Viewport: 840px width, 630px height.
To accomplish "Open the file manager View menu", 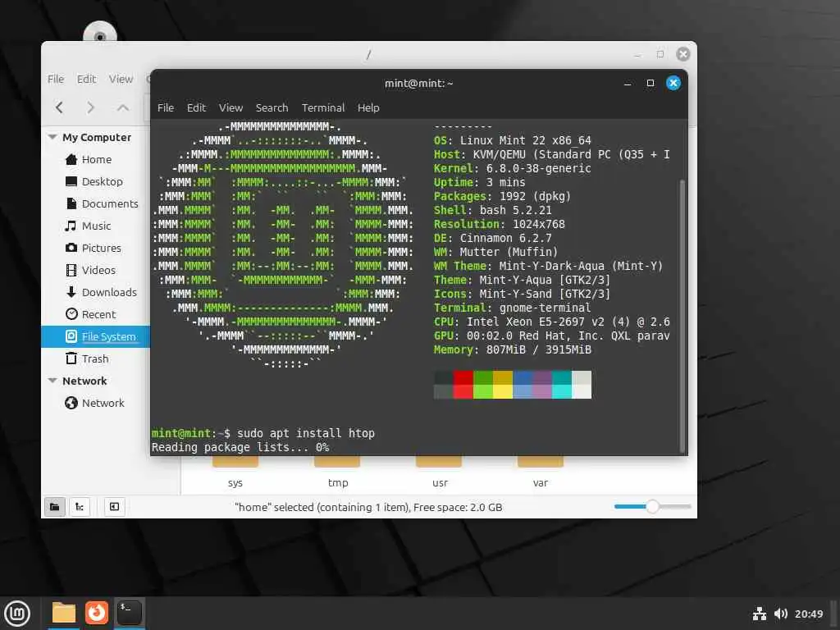I will [121, 79].
